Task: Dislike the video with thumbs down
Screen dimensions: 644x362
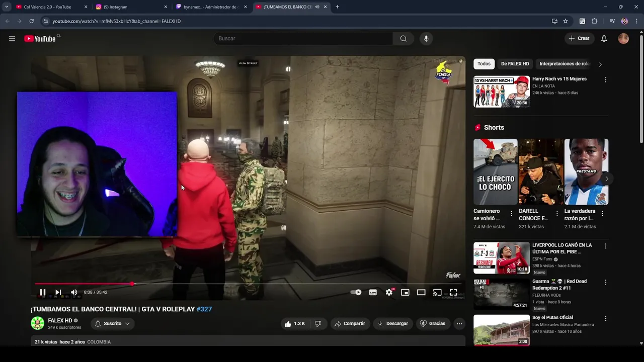Action: (x=318, y=324)
